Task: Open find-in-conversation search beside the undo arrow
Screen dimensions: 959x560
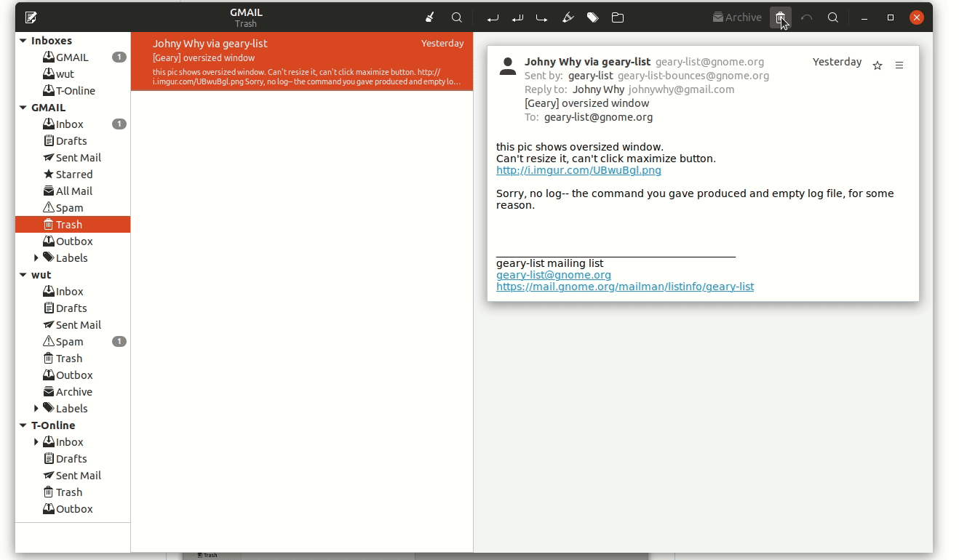Action: point(833,17)
